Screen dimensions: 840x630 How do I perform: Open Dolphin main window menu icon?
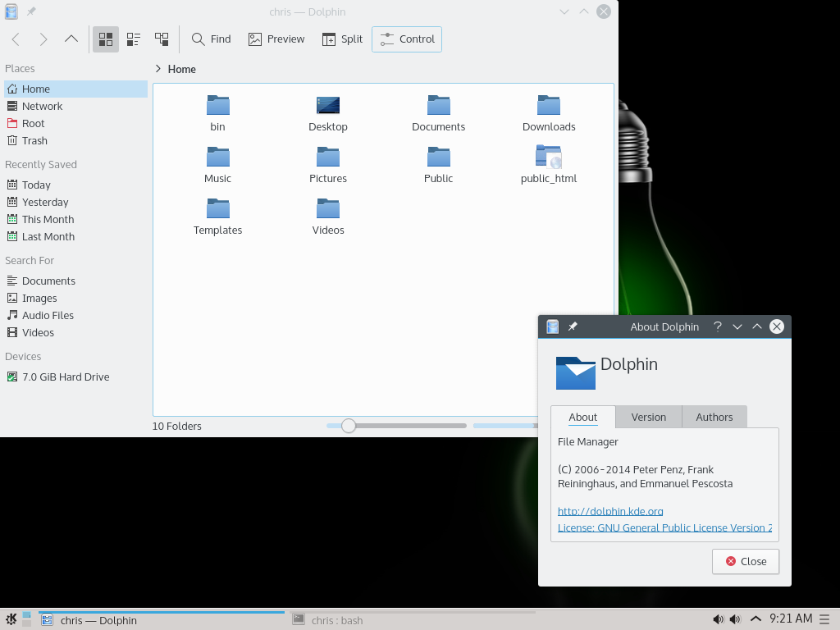click(x=11, y=11)
